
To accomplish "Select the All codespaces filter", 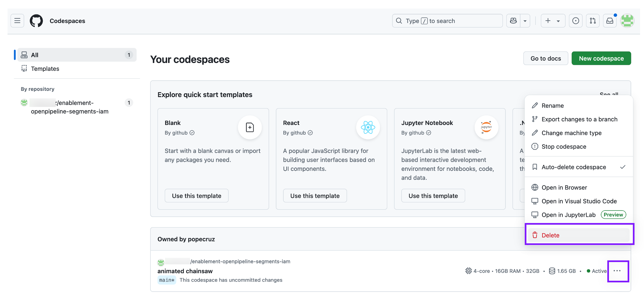I will click(x=77, y=55).
